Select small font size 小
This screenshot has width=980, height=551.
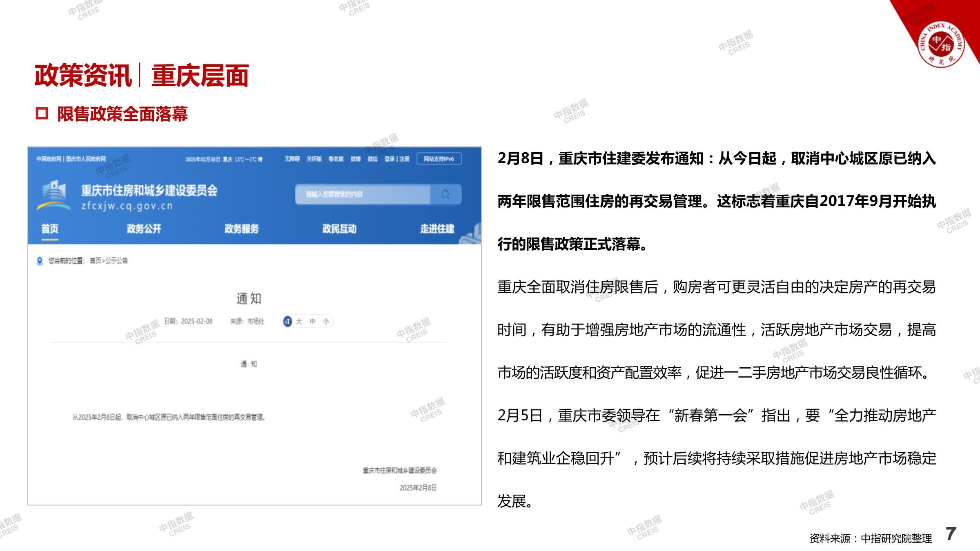tap(325, 321)
